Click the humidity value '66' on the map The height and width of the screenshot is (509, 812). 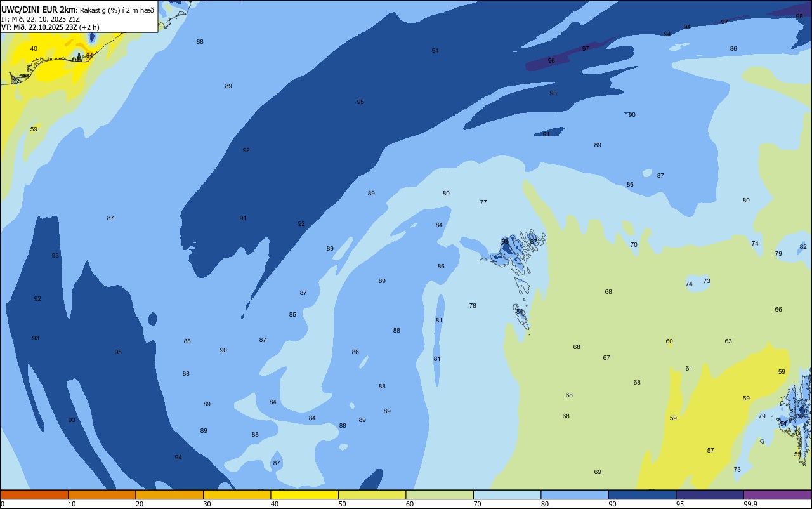click(778, 310)
